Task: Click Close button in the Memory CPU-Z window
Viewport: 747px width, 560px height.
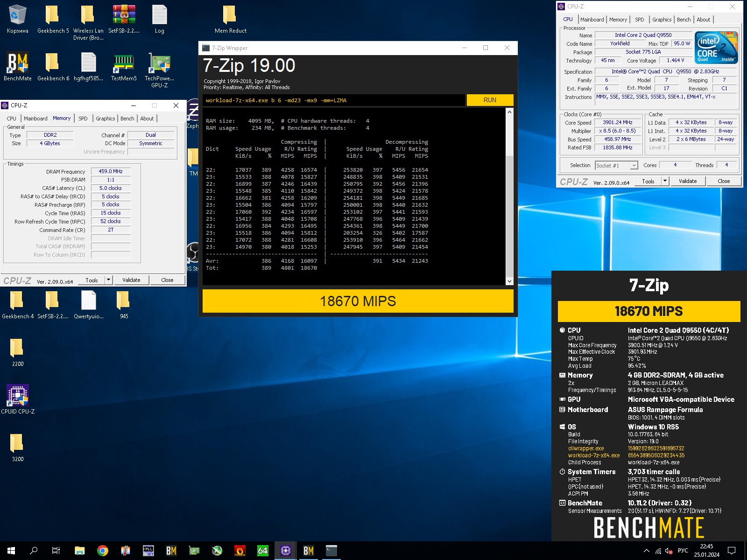Action: [x=167, y=280]
